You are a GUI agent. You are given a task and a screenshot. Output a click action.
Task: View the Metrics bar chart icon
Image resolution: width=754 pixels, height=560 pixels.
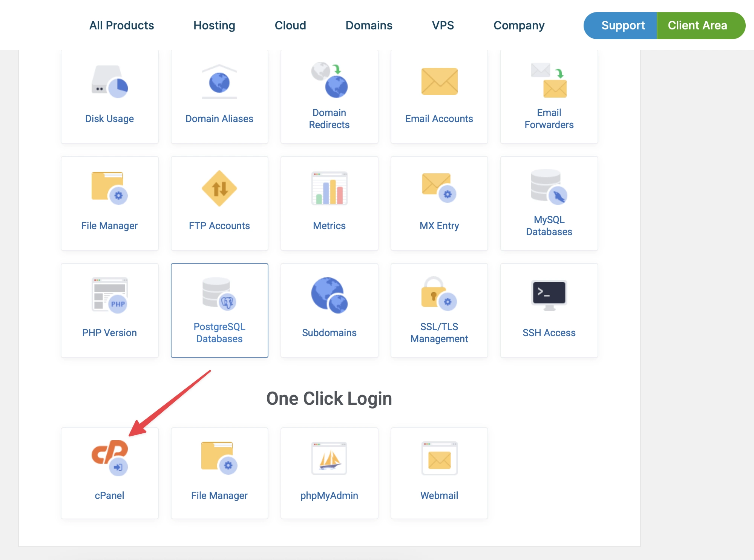coord(329,188)
